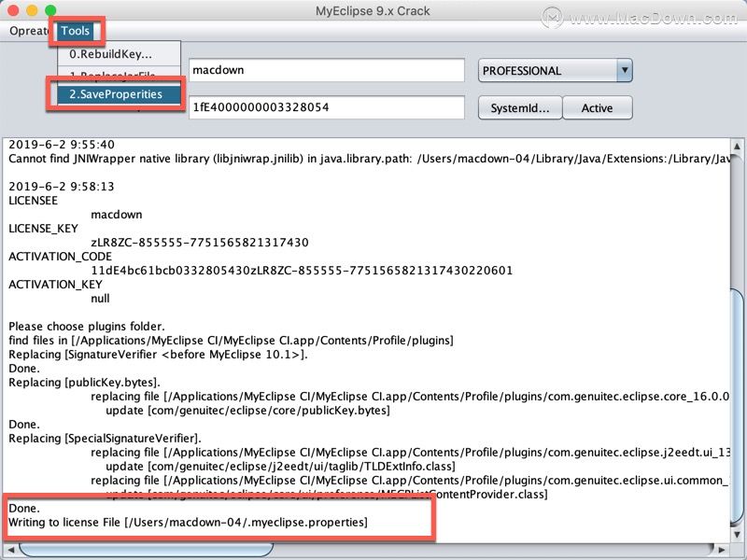Choose 0.RebuildKey... from the Tools menu
The width and height of the screenshot is (747, 560).
119,54
